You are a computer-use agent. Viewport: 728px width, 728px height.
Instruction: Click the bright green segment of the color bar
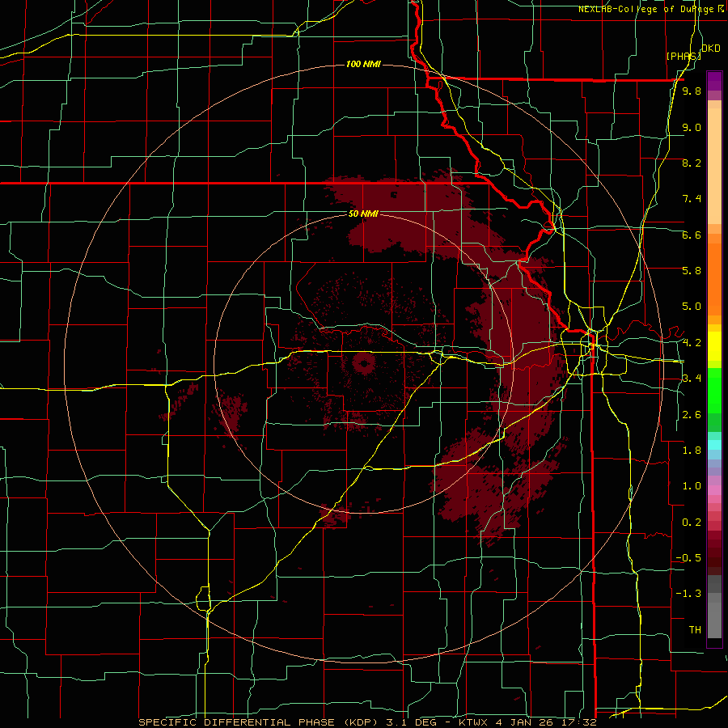714,390
